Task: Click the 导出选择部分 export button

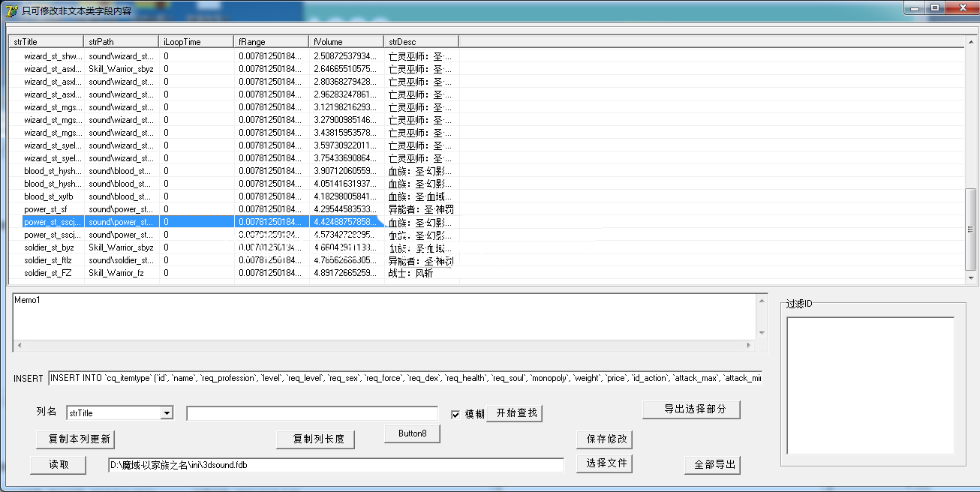Action: [x=691, y=409]
